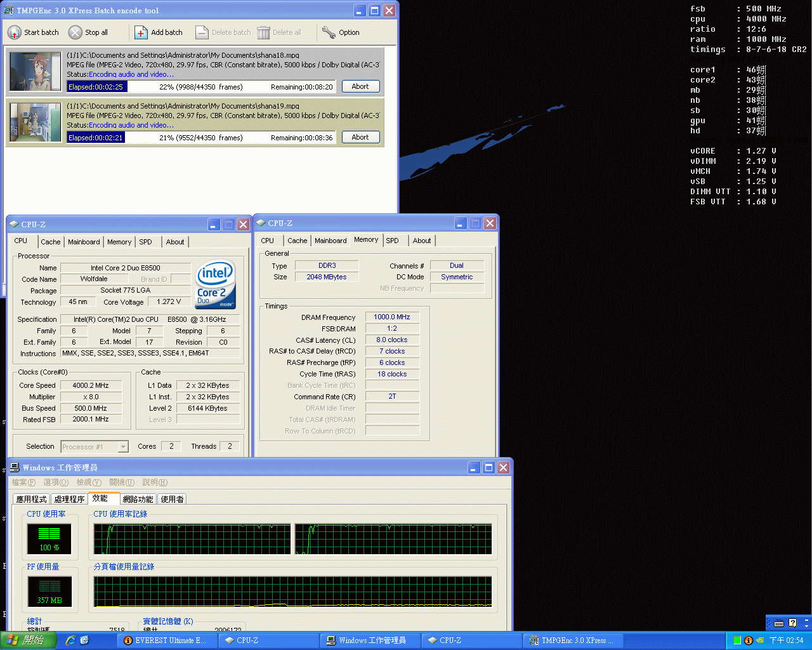
Task: Click the green CPU usage tray icon
Action: click(x=737, y=640)
